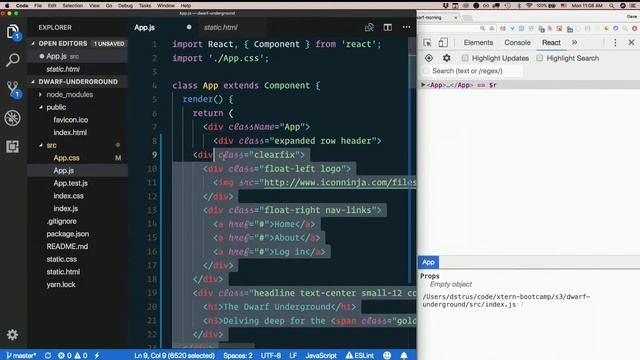Enable the Highlight Updates checkbox
The width and height of the screenshot is (640, 360).
coord(465,58)
